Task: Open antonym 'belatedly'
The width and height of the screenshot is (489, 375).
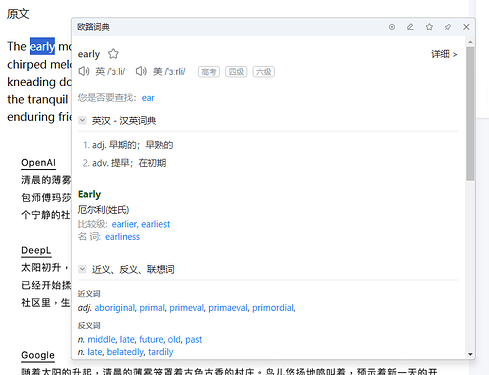Action: (x=126, y=352)
